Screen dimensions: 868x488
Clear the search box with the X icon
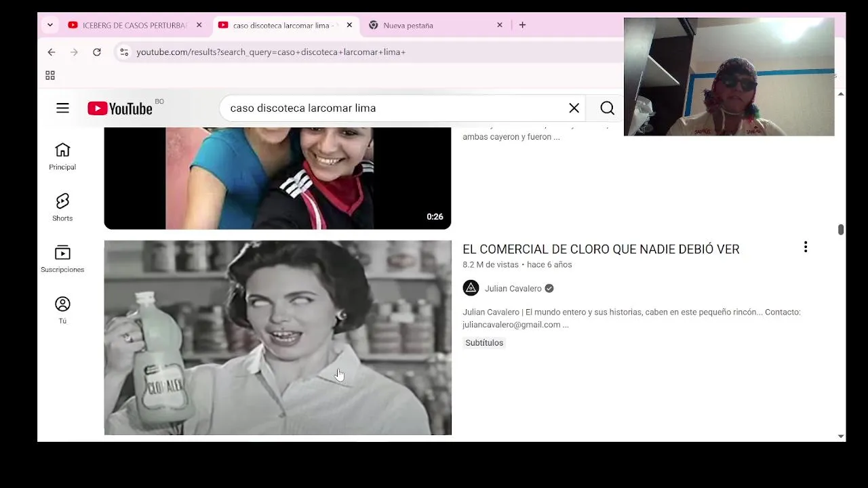coord(574,108)
